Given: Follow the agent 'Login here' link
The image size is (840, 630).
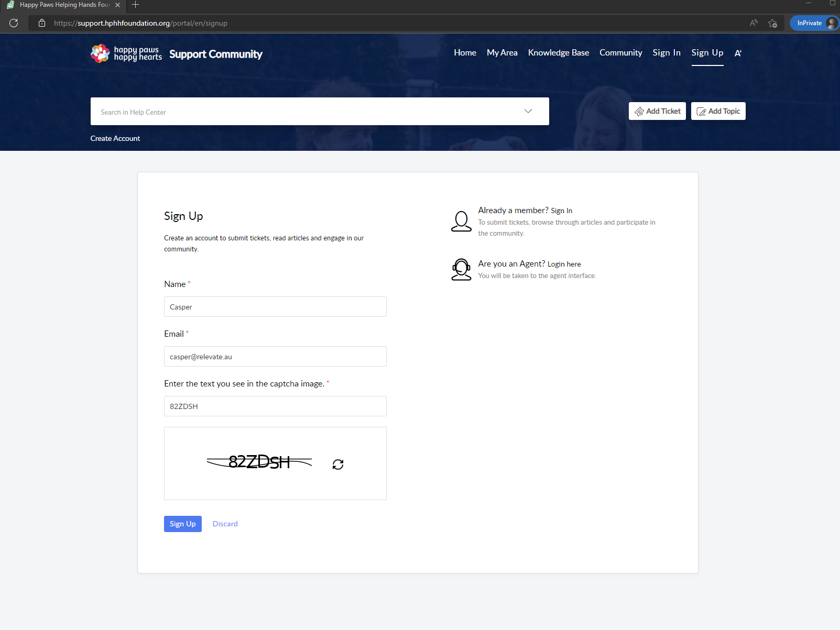Looking at the screenshot, I should (564, 264).
